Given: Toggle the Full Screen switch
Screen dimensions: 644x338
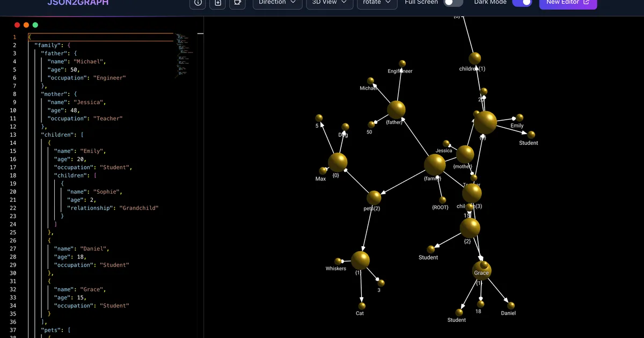Looking at the screenshot, I should click(x=453, y=3).
